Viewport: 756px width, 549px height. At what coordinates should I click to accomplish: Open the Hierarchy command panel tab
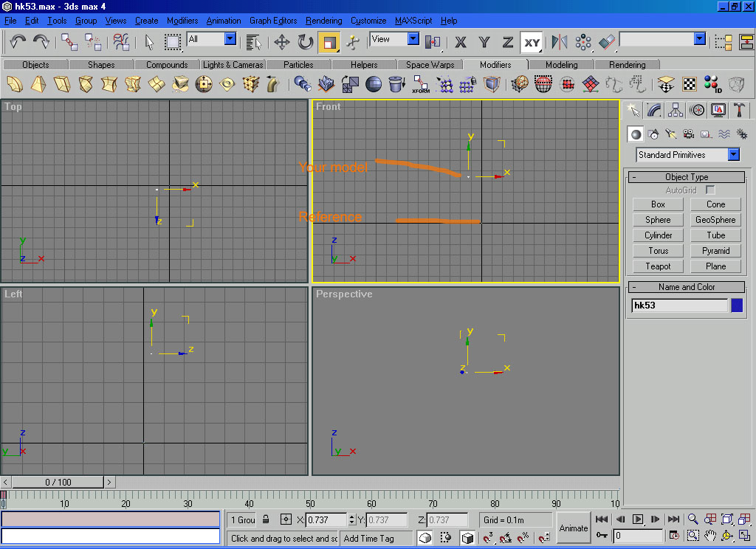point(675,110)
